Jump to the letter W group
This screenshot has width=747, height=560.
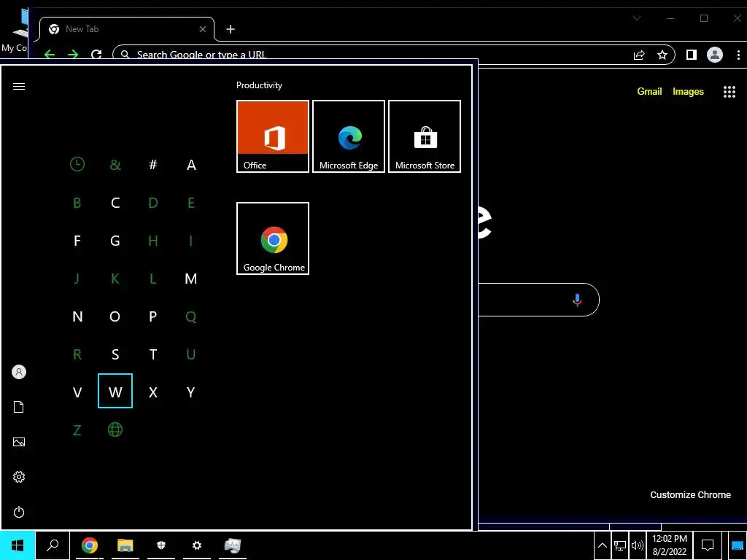(x=115, y=391)
